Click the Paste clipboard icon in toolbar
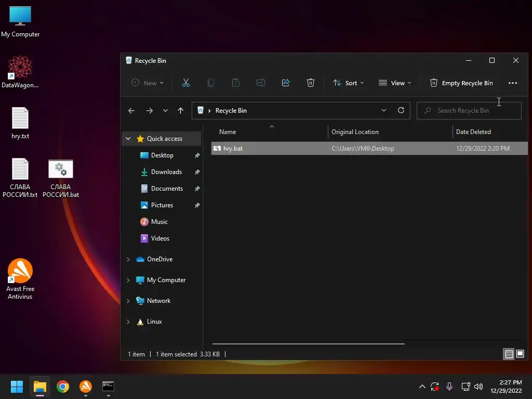 tap(235, 83)
